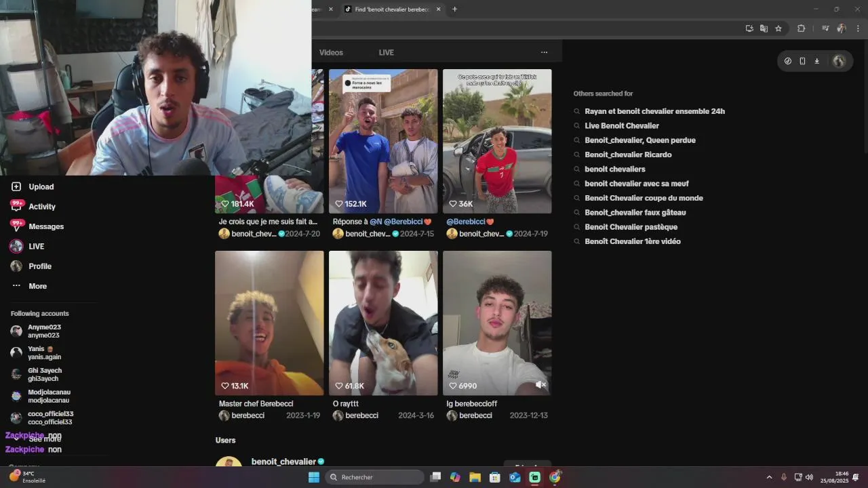Open a new browser tab

[454, 9]
